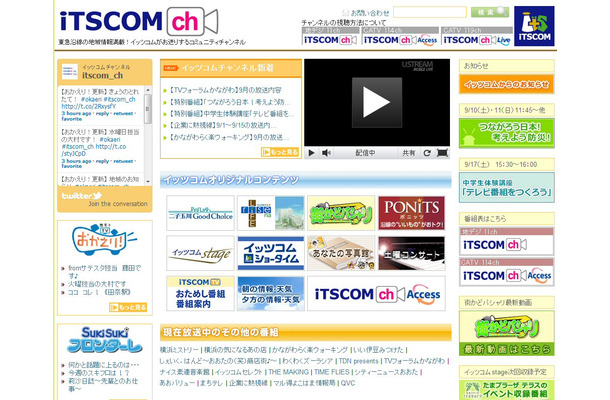The height and width of the screenshot is (400, 610).
Task: Open 今週のスキフロは！？ link
Action: coord(99,373)
